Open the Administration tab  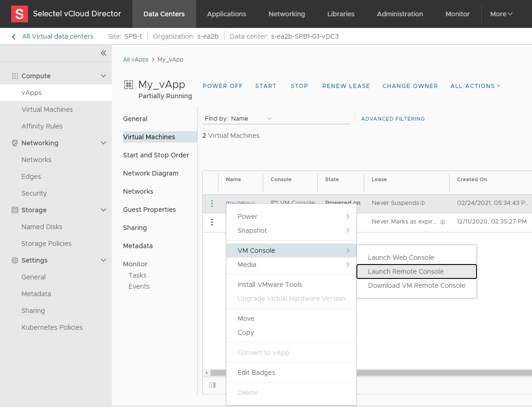click(400, 14)
